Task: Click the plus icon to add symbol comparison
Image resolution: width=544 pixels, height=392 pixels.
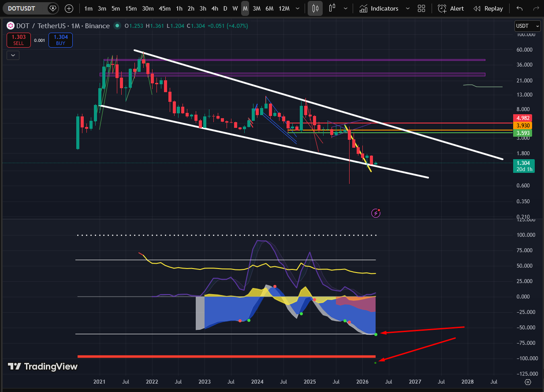Action: click(69, 8)
